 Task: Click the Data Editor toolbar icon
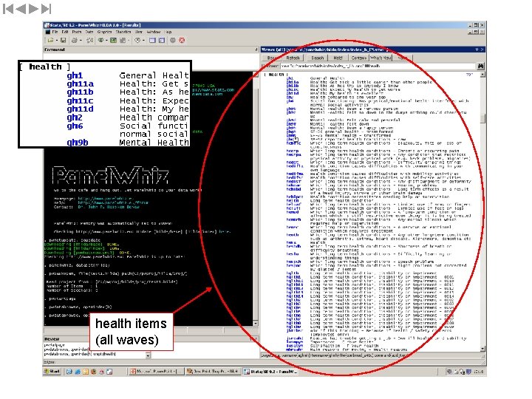coord(152,41)
